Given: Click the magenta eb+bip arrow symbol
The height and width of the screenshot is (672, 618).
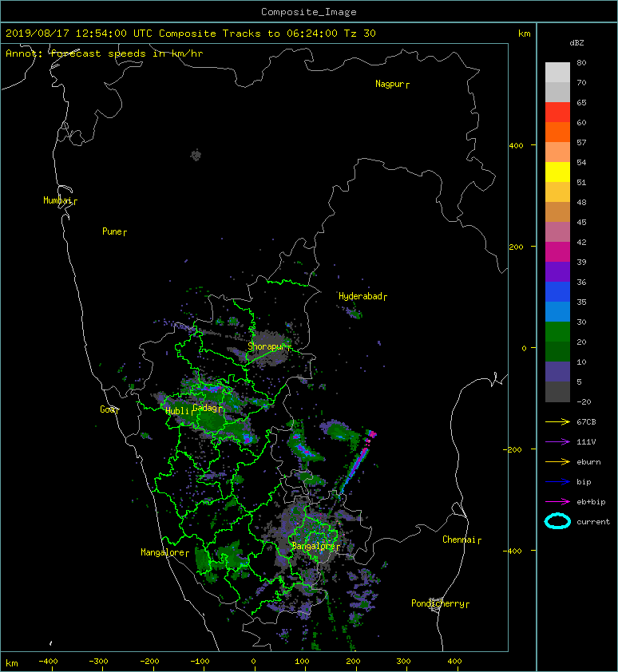Looking at the screenshot, I should pos(557,501).
